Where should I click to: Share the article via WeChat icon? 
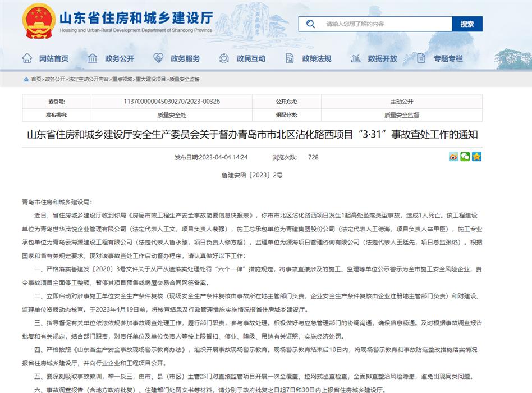coord(465,157)
